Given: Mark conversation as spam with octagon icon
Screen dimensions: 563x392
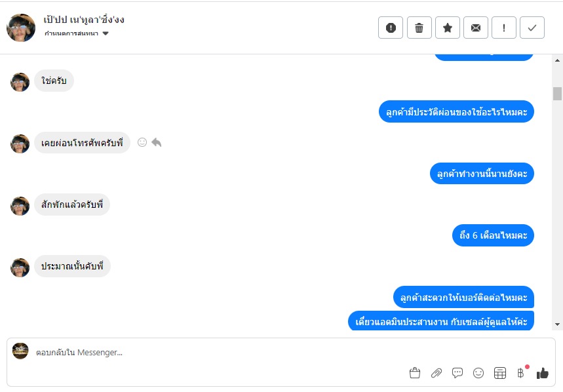Looking at the screenshot, I should (x=390, y=28).
